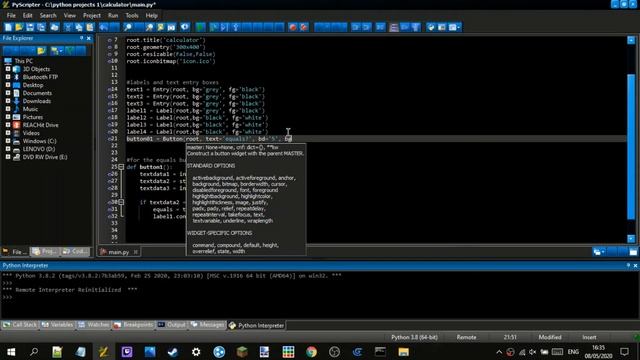Select DVD RW Drive (E:) in the tree
Viewport: 640px width, 360px height.
(x=45, y=157)
